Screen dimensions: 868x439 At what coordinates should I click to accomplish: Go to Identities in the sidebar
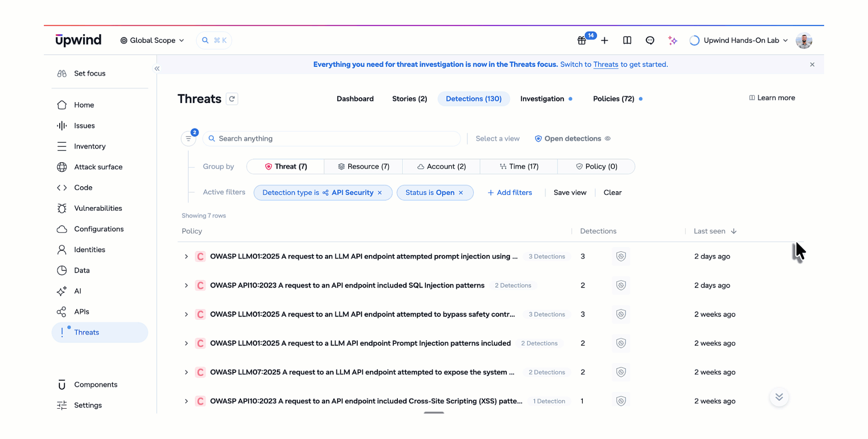click(x=99, y=250)
